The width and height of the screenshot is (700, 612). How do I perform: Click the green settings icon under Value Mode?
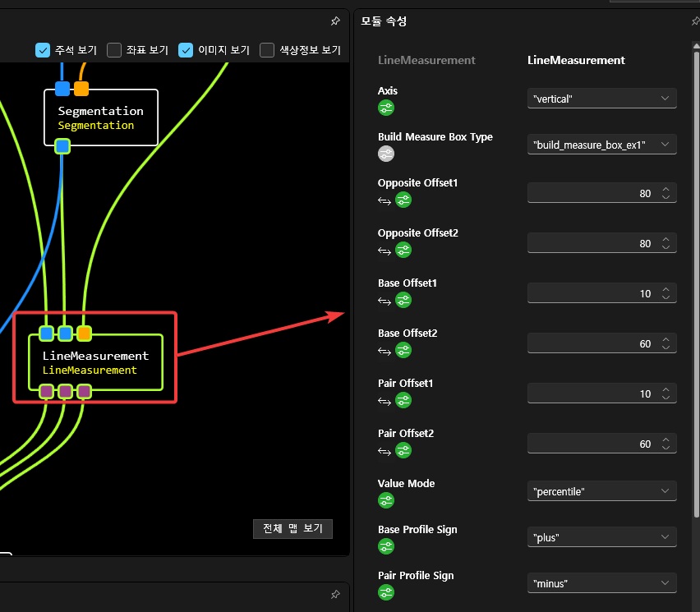tap(386, 500)
